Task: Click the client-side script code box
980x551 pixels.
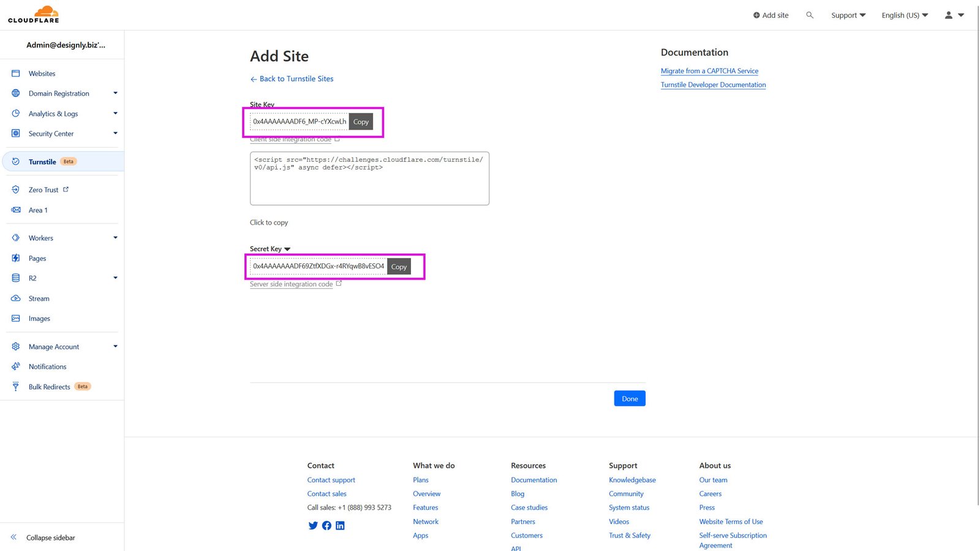Action: click(369, 178)
